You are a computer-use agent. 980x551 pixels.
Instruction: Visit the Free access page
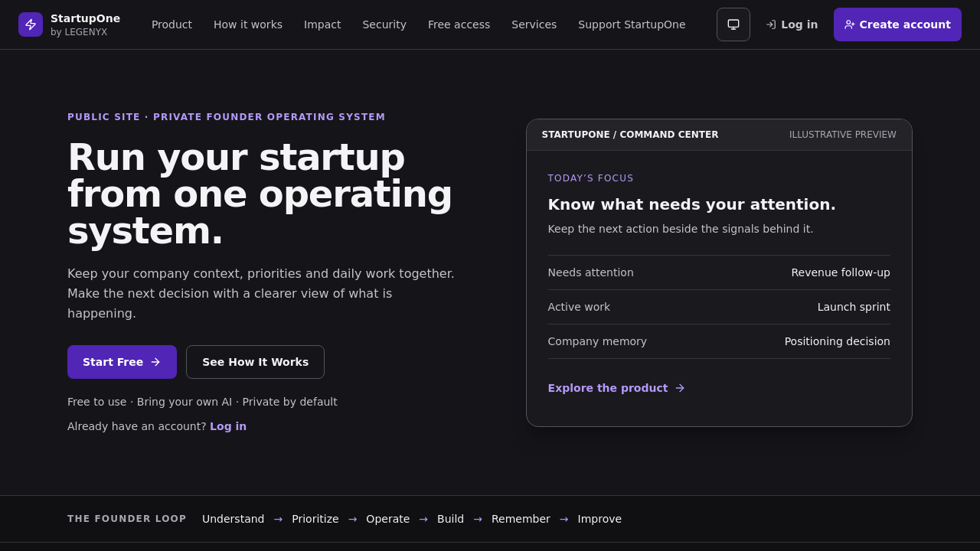(459, 24)
